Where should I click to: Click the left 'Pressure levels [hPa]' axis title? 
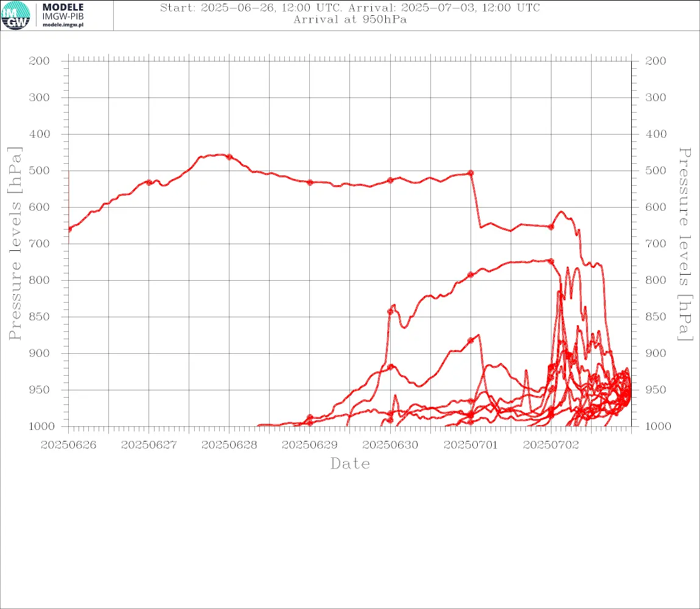click(15, 244)
